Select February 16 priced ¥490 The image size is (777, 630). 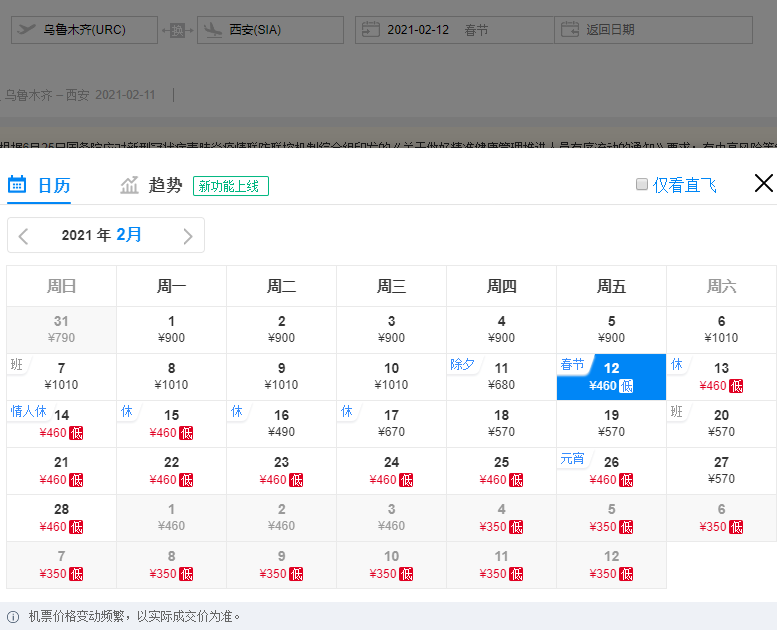[x=281, y=423]
